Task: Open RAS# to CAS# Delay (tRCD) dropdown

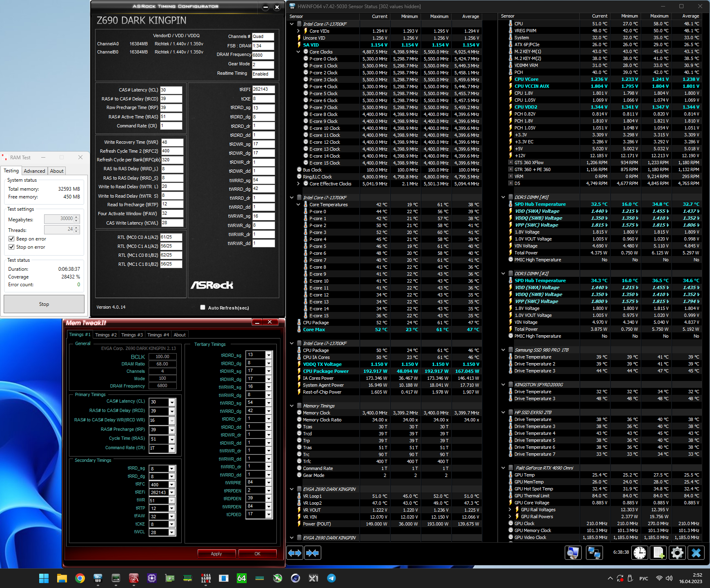Action: 172,411
